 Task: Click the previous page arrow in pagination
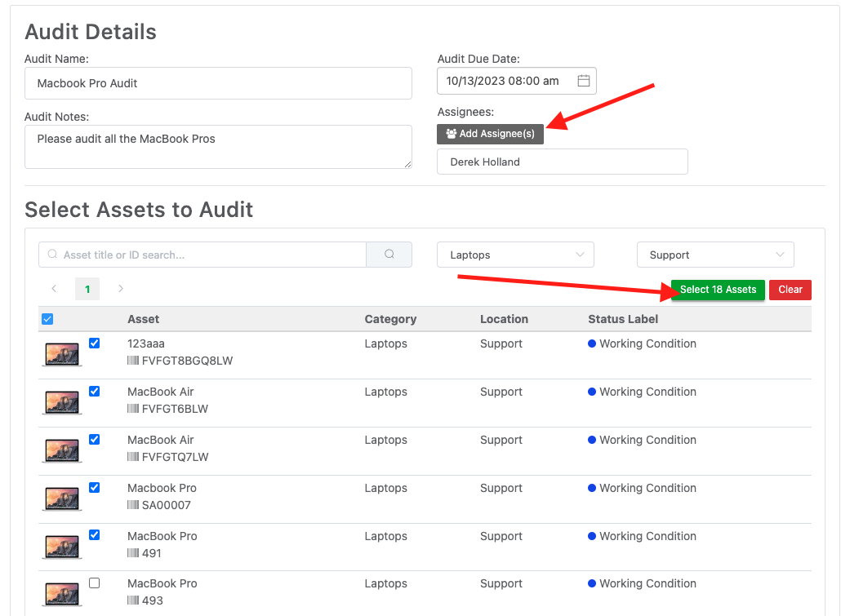(54, 289)
